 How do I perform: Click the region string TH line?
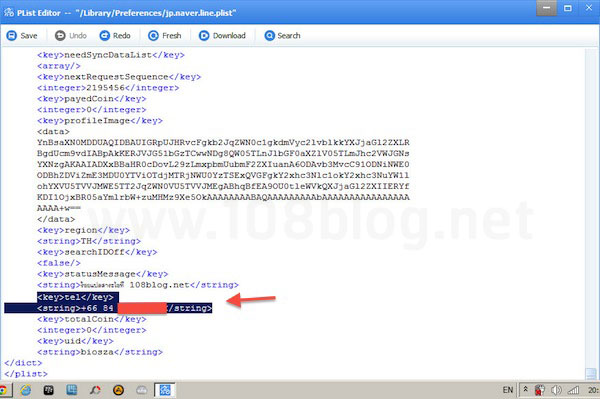(x=89, y=241)
